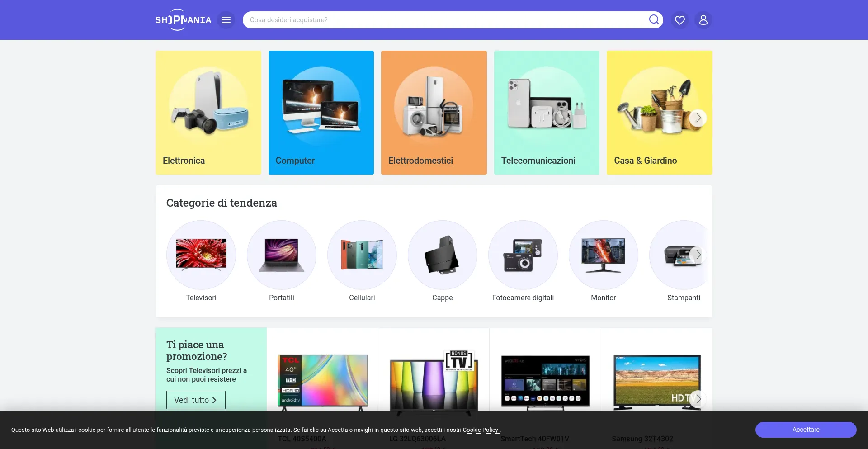Select the Monitor category icon
The height and width of the screenshot is (449, 868).
pos(603,255)
